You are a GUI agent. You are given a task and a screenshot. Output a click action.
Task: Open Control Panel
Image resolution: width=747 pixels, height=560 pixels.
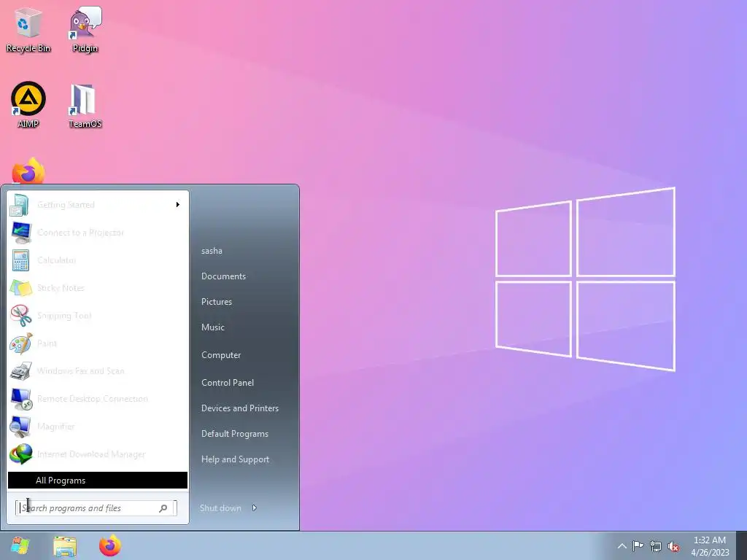tap(228, 383)
